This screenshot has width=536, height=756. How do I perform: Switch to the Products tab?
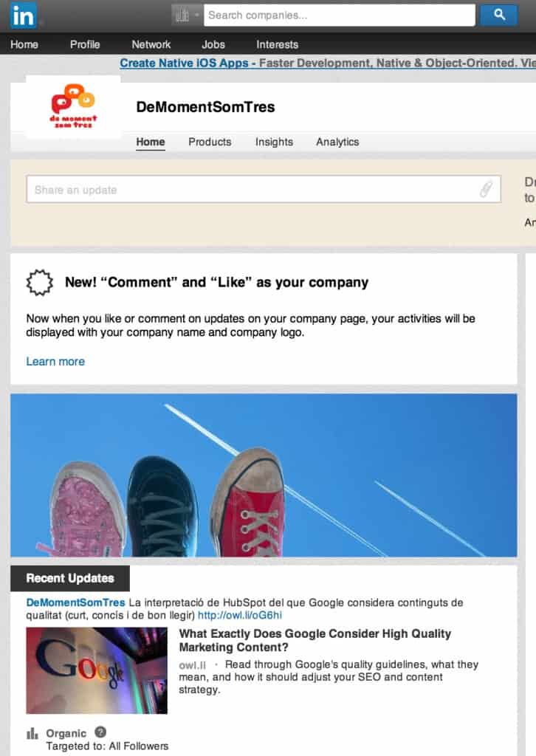[x=210, y=142]
